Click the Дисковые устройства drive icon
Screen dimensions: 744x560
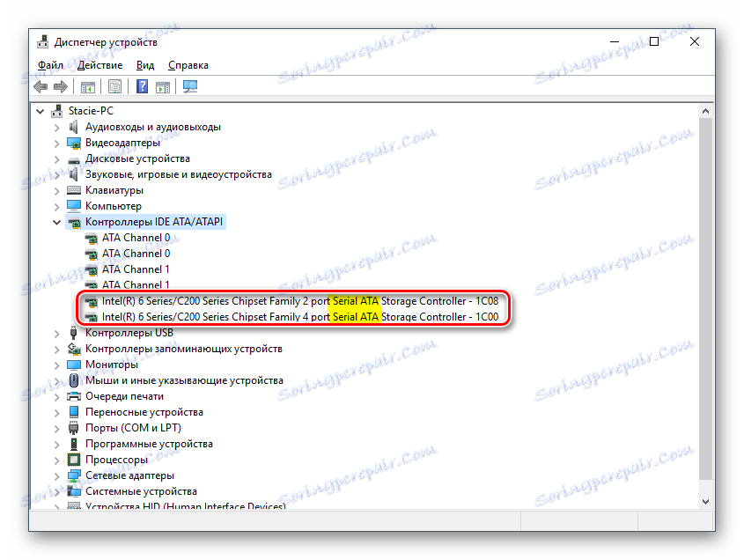[x=74, y=160]
